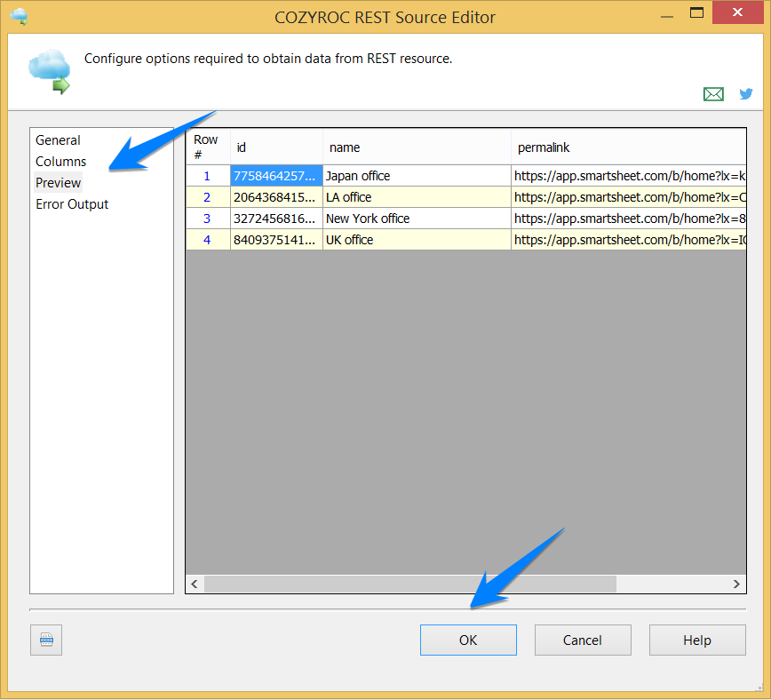Image resolution: width=771 pixels, height=700 pixels.
Task: Click the script/expression icon button at bottom left
Action: pyautogui.click(x=46, y=640)
